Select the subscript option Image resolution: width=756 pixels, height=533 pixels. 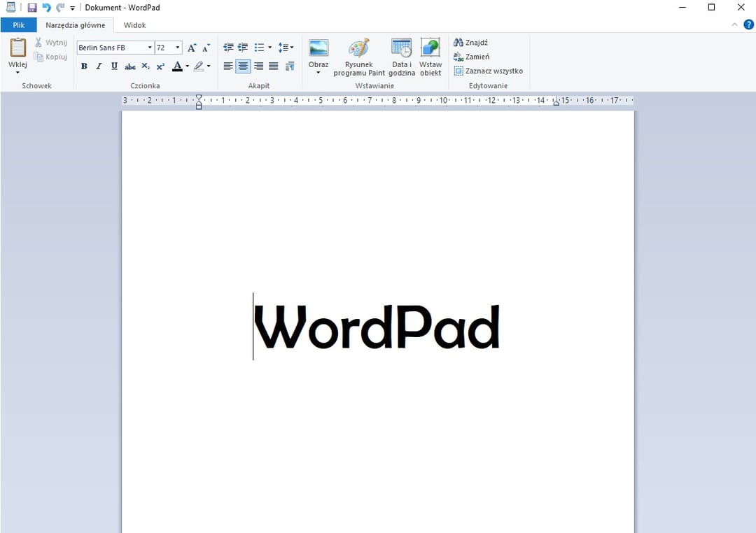pos(145,66)
